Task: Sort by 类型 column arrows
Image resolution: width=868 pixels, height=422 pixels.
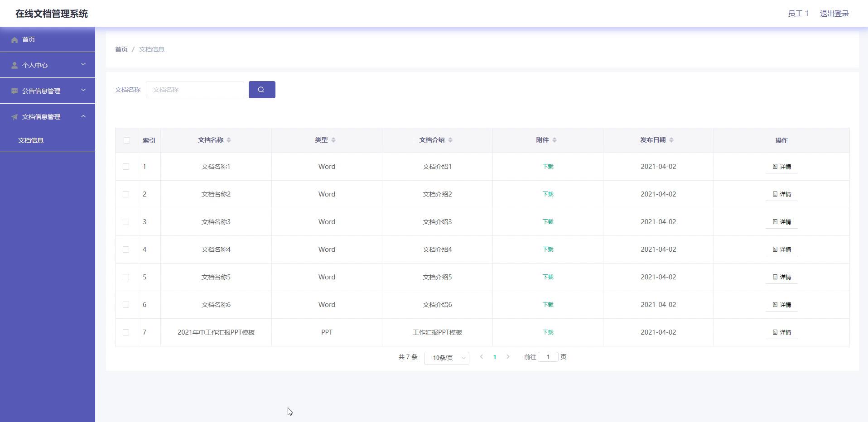Action: 333,140
